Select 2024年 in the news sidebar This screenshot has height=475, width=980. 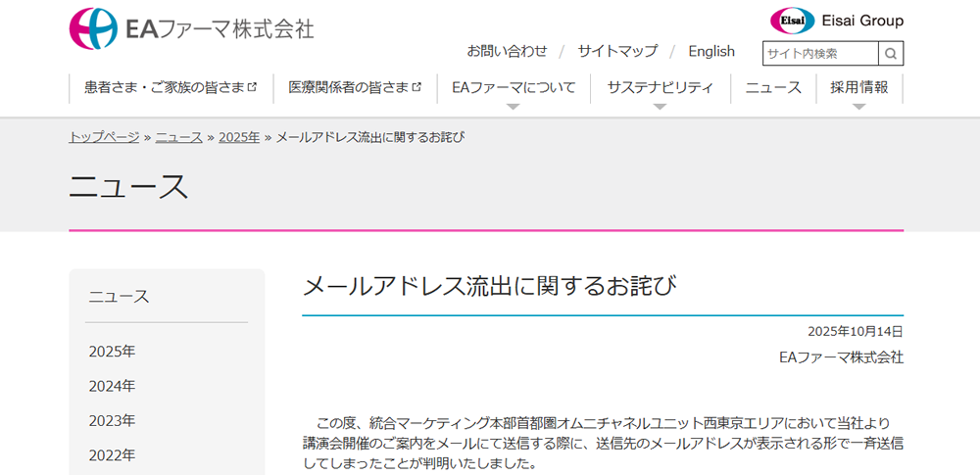112,386
